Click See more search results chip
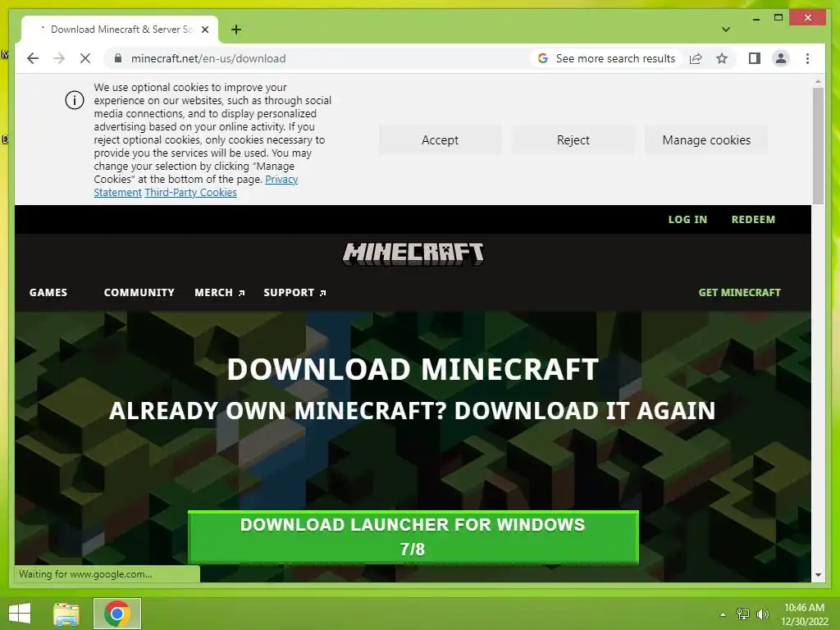840x630 pixels. coord(607,58)
